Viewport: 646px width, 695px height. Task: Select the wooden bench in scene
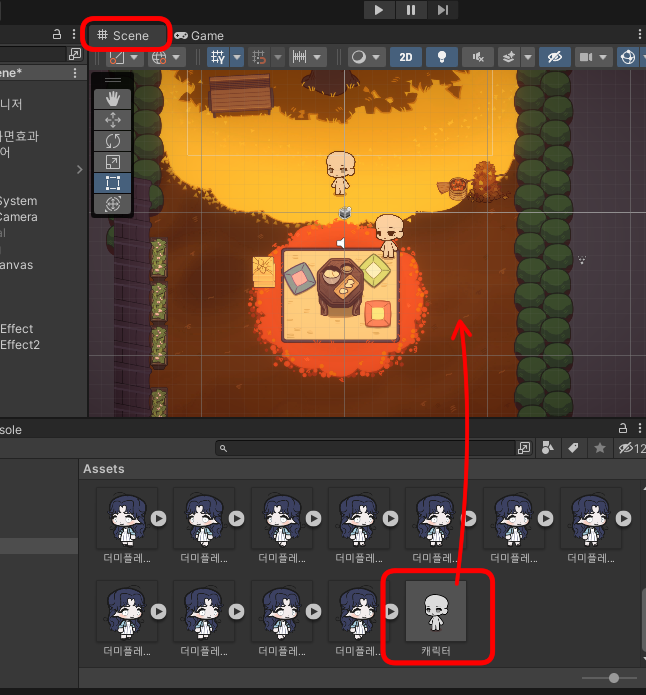(241, 94)
